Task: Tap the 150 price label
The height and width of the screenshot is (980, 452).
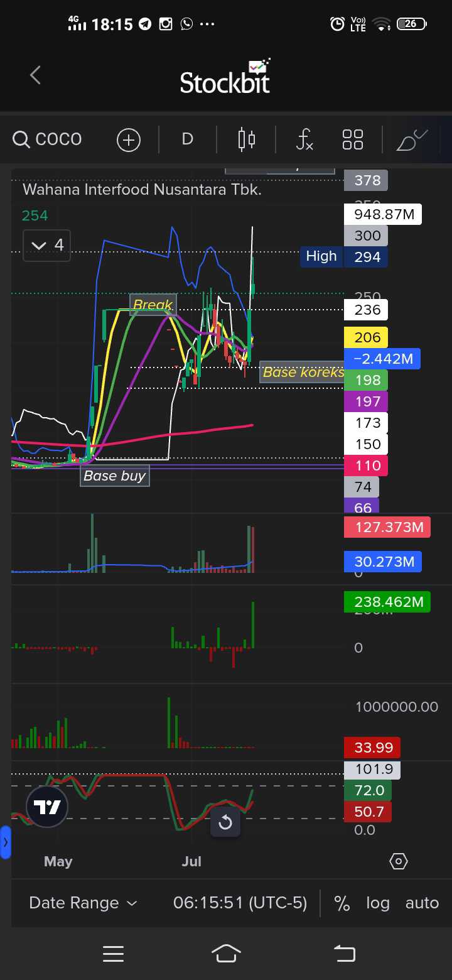Action: pyautogui.click(x=367, y=444)
